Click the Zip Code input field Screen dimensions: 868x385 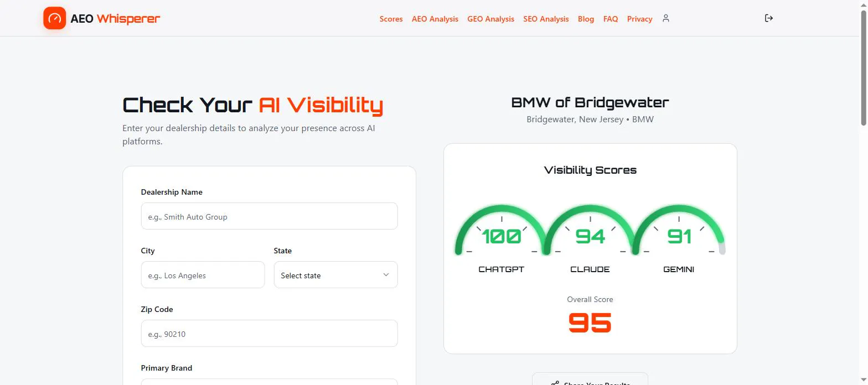[x=269, y=334]
